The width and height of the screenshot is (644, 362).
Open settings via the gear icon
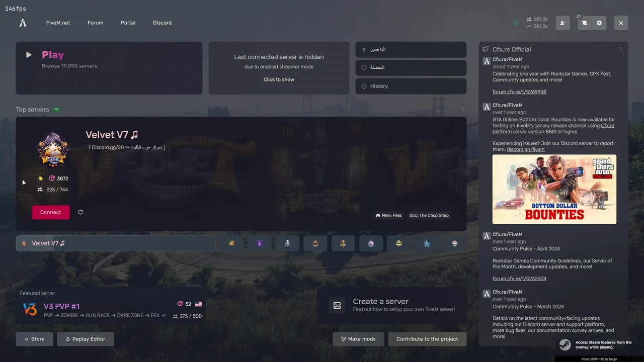pyautogui.click(x=599, y=23)
